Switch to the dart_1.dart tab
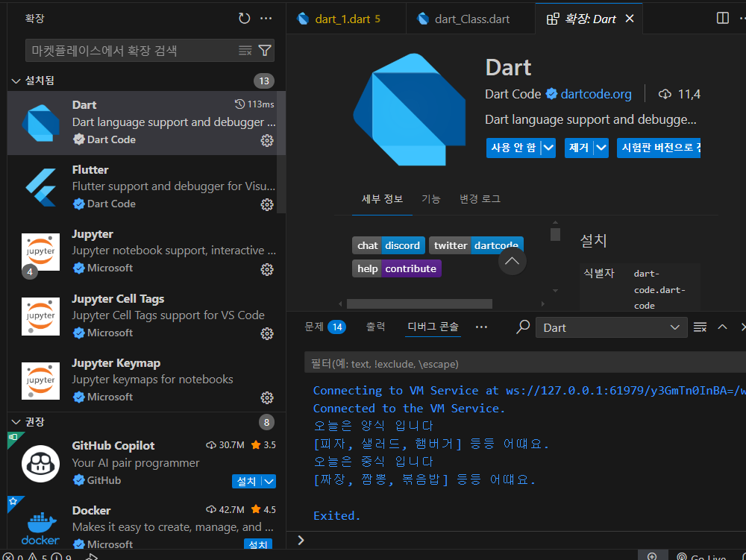The height and width of the screenshot is (560, 746). tap(347, 19)
